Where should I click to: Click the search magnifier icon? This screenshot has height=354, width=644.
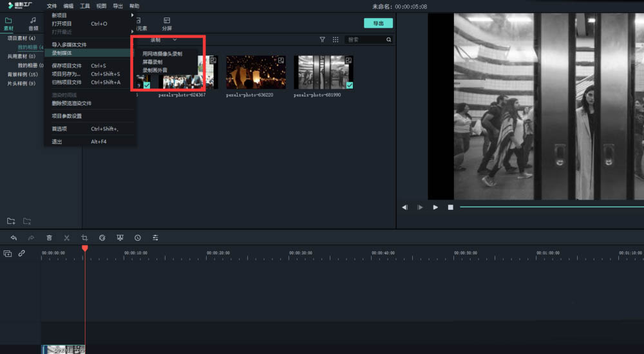(388, 40)
